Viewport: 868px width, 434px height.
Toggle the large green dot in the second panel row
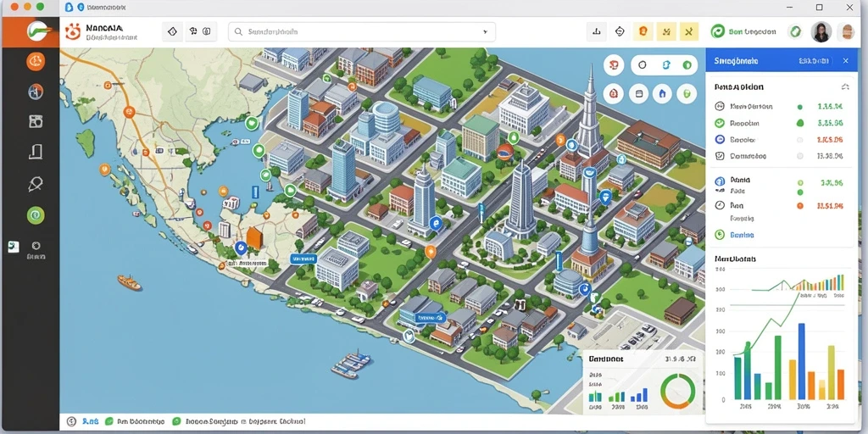(799, 123)
